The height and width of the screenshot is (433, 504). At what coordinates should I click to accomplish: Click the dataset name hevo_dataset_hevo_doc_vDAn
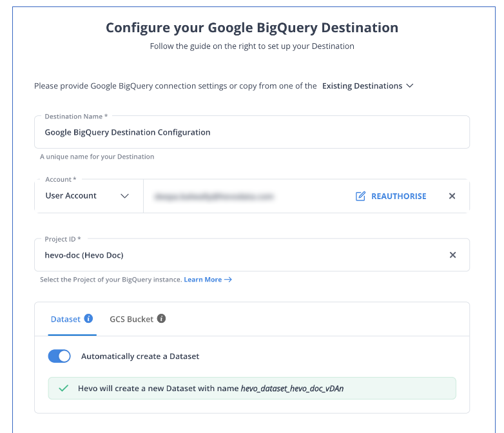pos(292,389)
